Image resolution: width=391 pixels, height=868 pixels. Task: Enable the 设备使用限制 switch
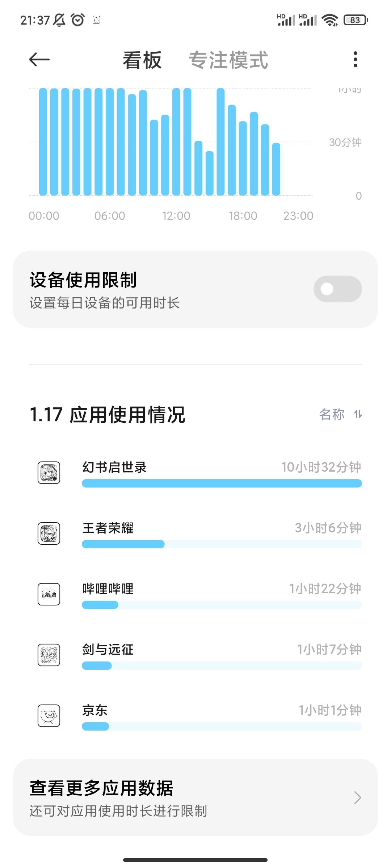tap(337, 289)
